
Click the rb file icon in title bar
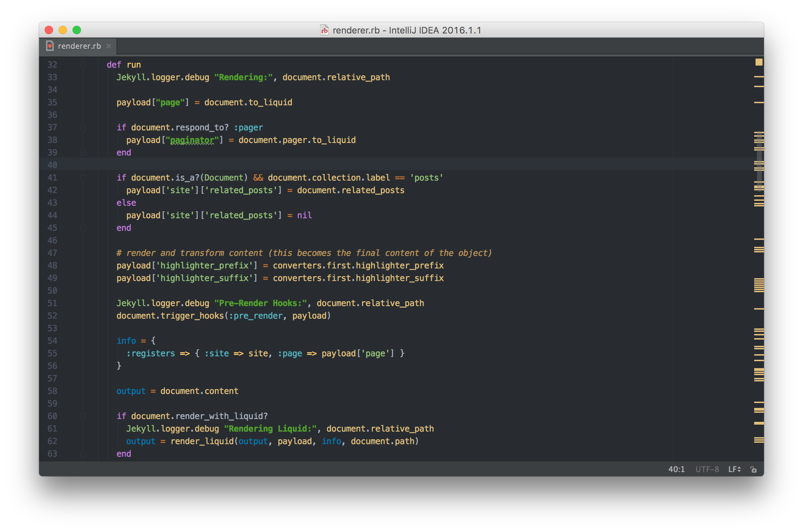(x=324, y=30)
